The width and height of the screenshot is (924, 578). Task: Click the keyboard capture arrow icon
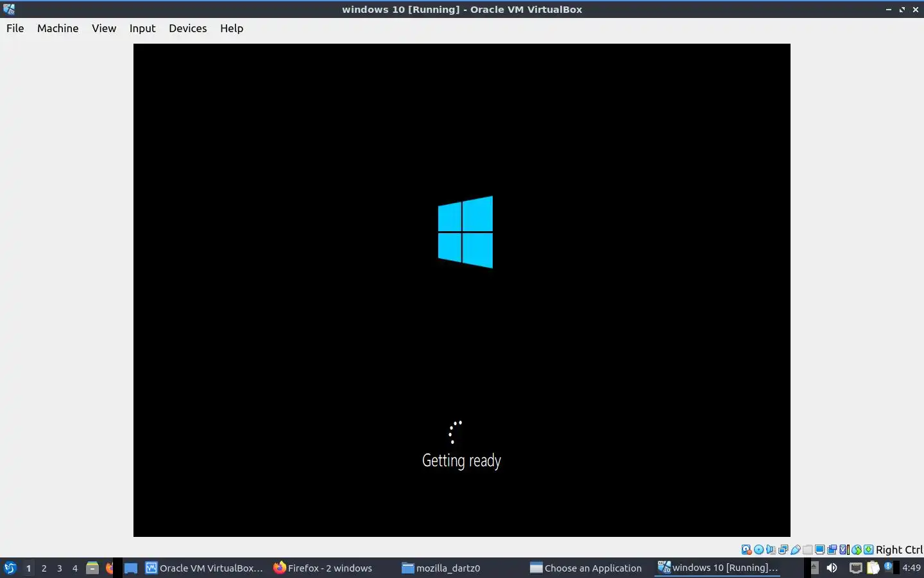868,550
